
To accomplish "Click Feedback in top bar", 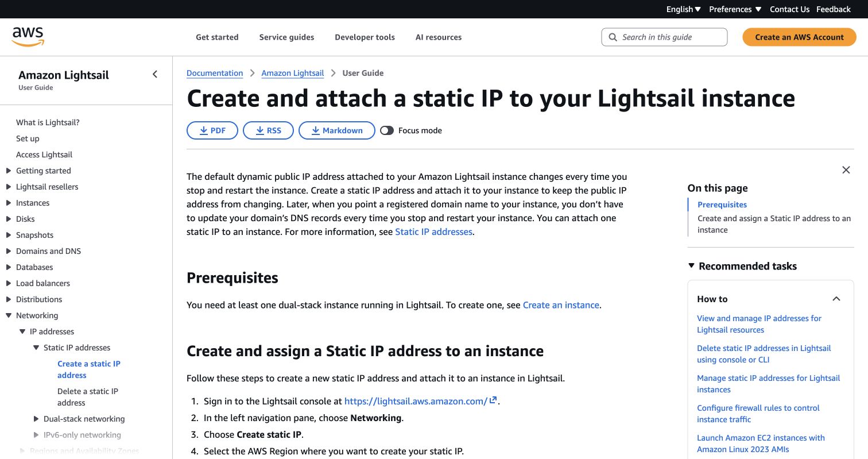I will coord(834,9).
